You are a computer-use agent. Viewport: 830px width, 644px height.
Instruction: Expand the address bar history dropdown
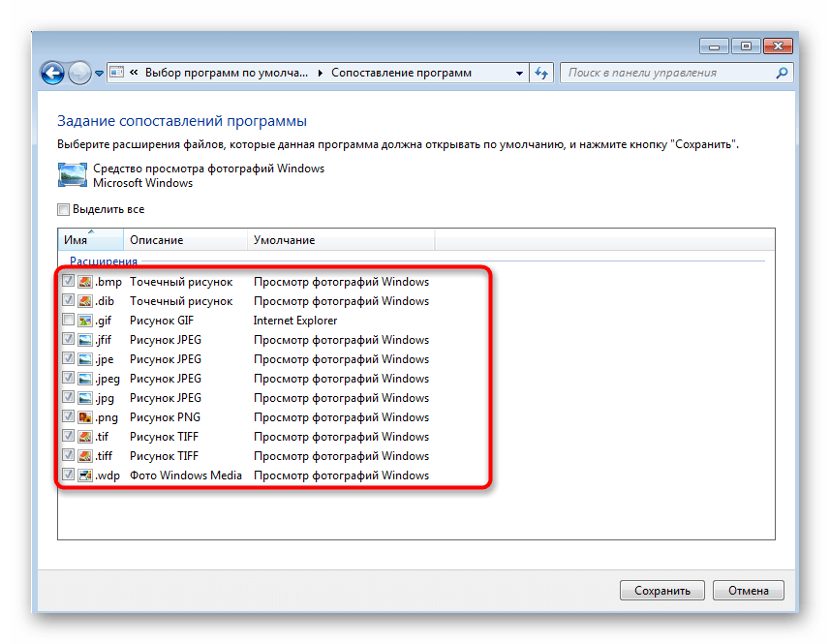(x=519, y=73)
